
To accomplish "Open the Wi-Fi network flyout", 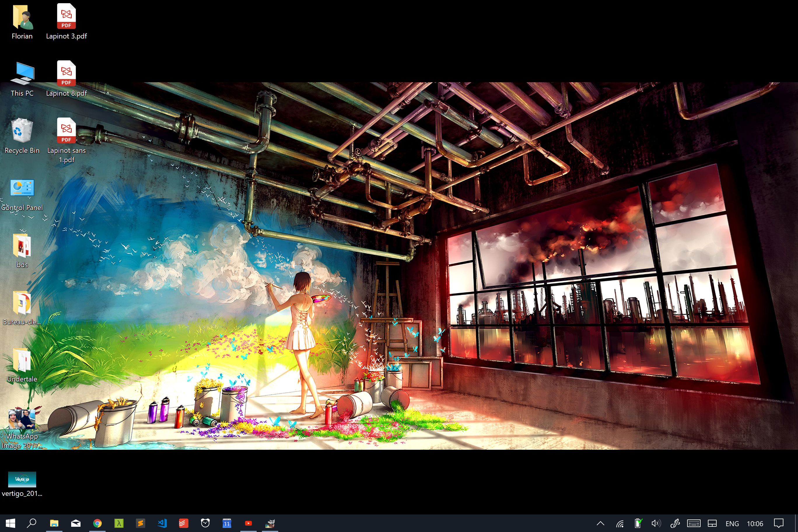I will pos(620,523).
